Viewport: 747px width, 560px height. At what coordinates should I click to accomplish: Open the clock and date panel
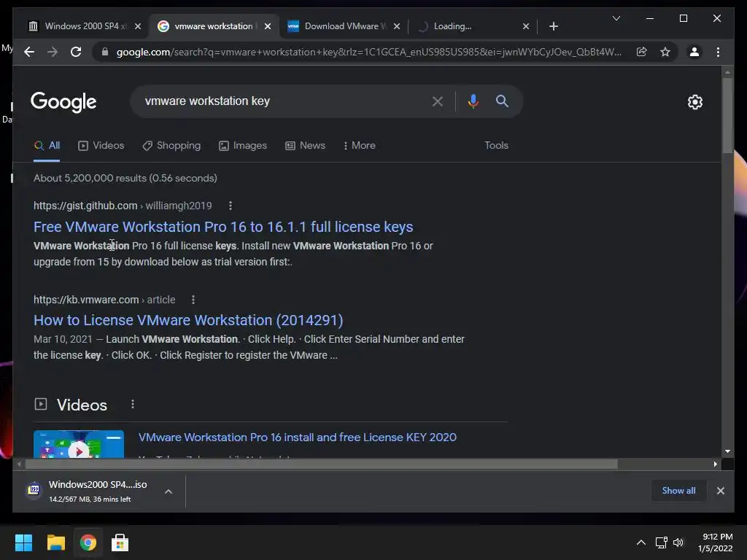coord(716,542)
